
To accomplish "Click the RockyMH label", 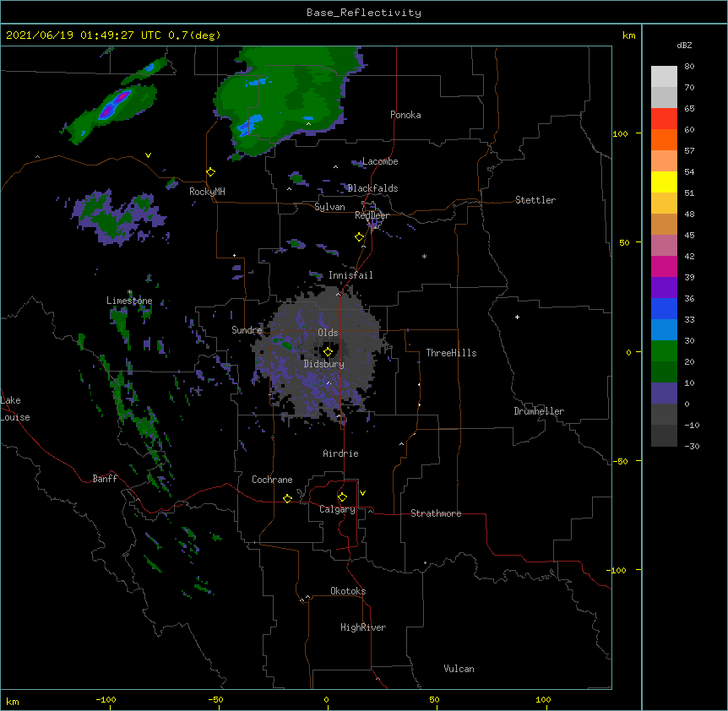I will coord(207,191).
